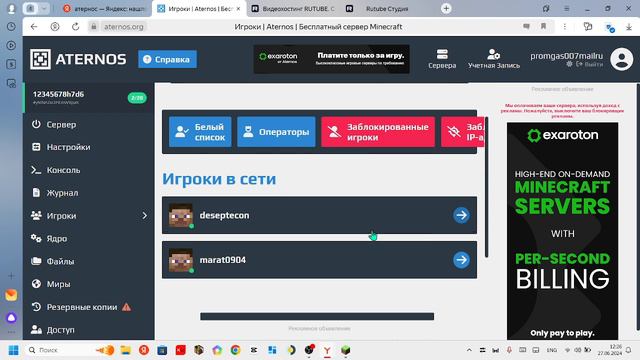Open Резервные копии page

[x=75, y=307]
